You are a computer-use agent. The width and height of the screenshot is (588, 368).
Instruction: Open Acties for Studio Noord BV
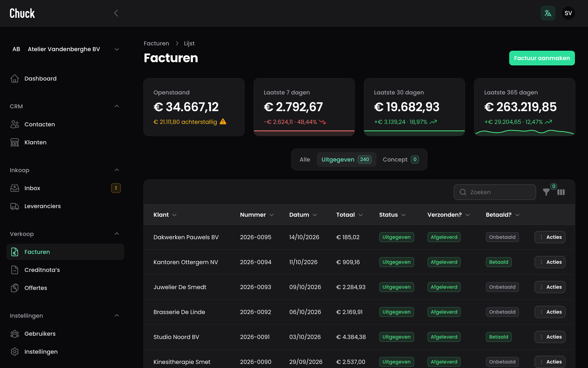pos(550,337)
